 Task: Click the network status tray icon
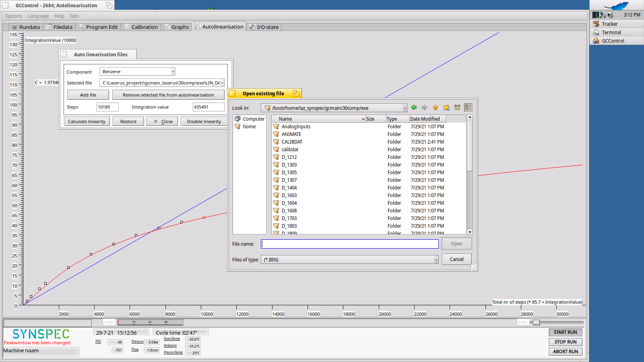click(x=603, y=15)
